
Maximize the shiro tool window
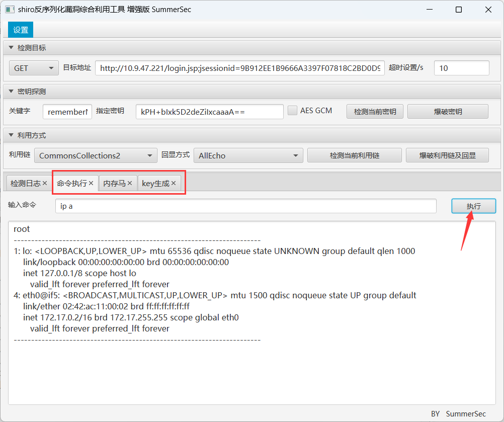pos(459,10)
